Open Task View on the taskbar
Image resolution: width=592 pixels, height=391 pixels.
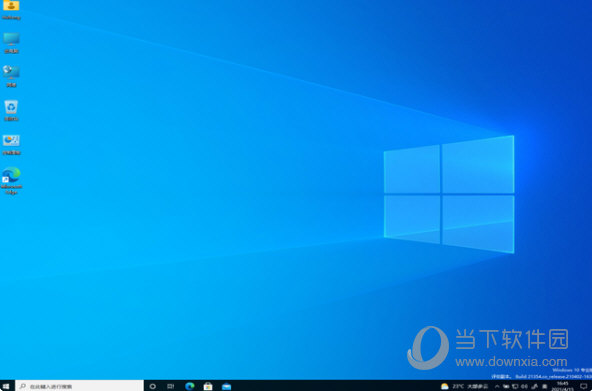(171, 386)
